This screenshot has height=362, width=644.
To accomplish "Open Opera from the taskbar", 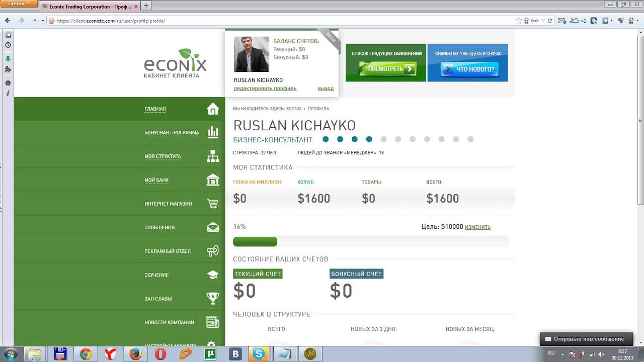I will tap(160, 354).
